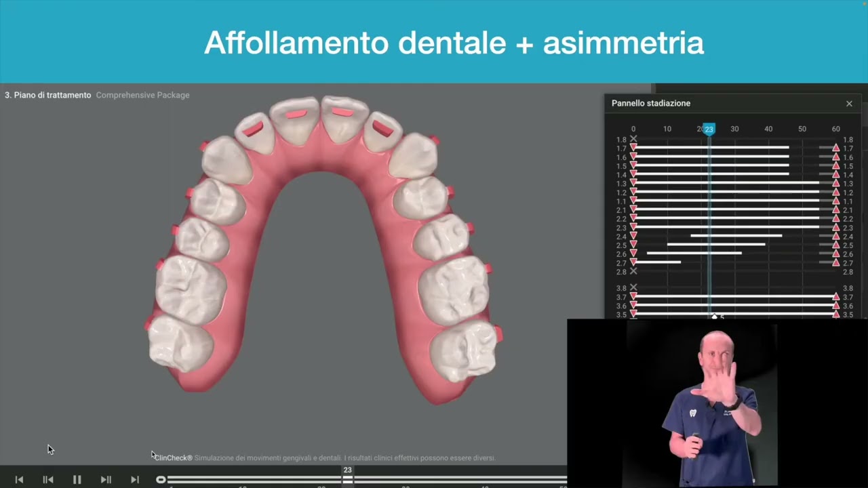868x488 pixels.
Task: Click the 3D dental arch model
Action: point(322,251)
